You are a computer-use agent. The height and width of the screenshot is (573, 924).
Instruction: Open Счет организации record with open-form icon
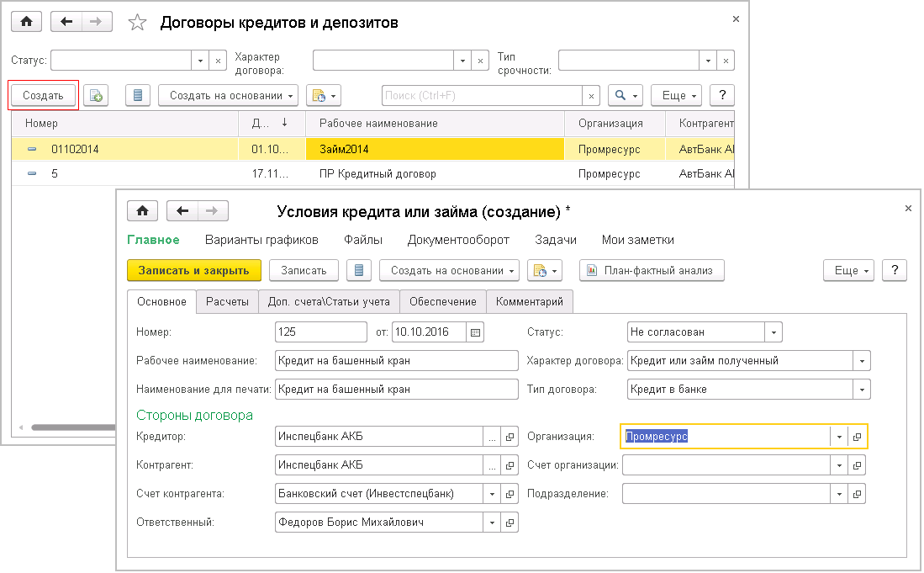(x=857, y=465)
